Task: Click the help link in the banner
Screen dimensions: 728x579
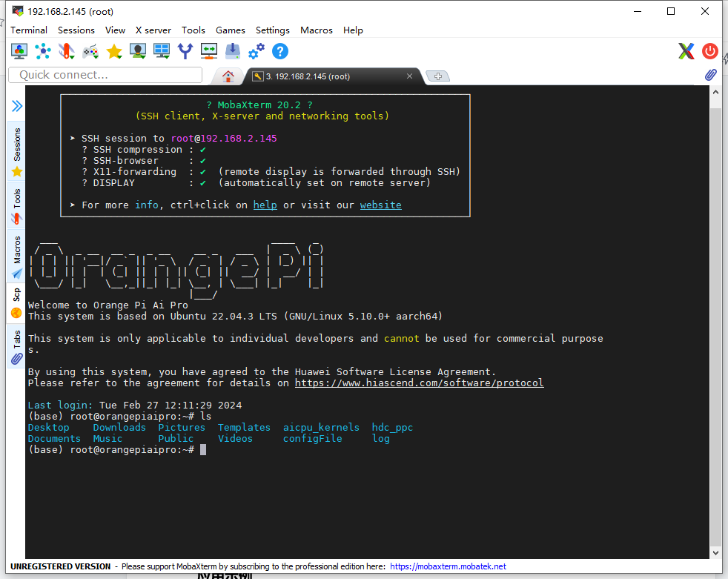Action: 265,205
